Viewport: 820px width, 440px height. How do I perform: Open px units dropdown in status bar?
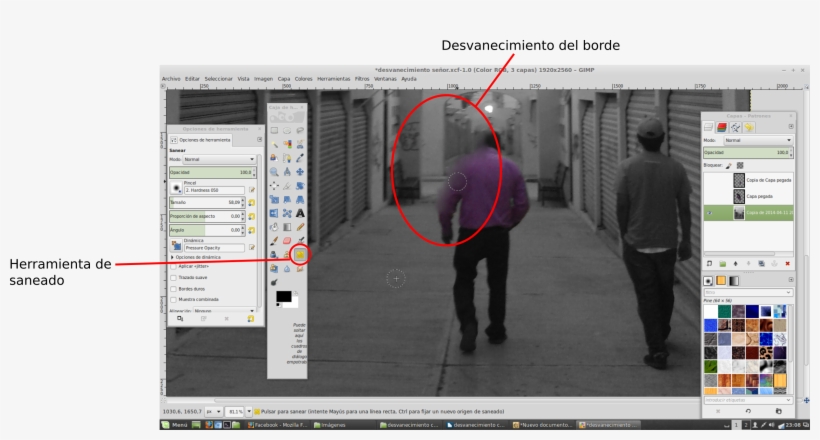(x=213, y=411)
